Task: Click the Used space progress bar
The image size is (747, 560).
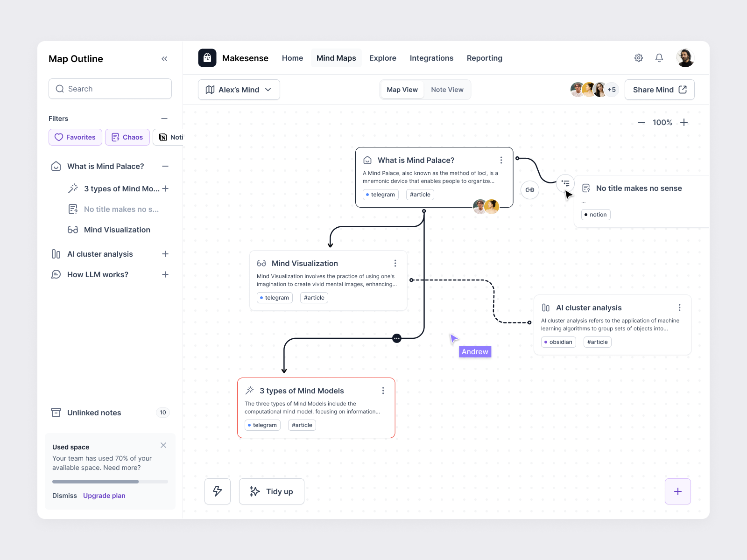Action: pos(110,481)
